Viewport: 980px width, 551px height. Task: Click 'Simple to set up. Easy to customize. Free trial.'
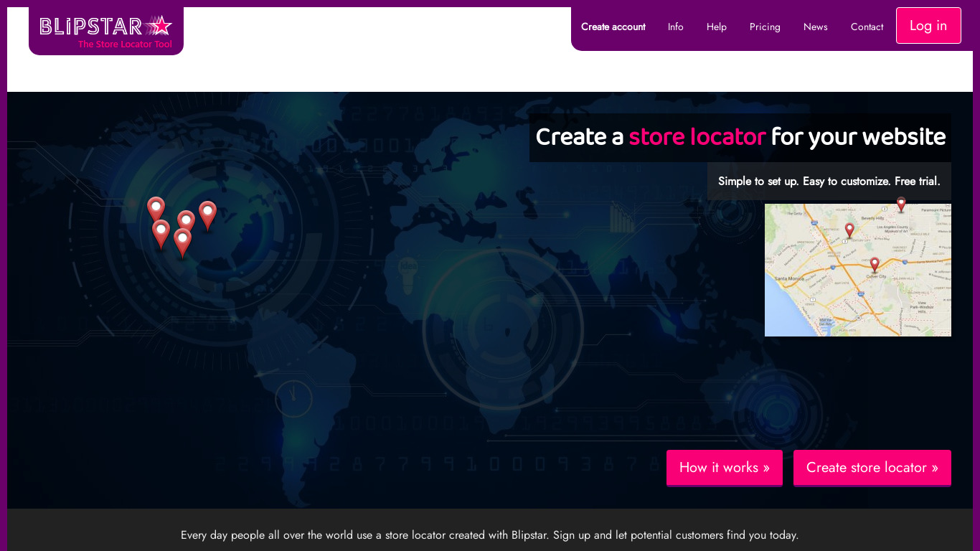coord(829,181)
